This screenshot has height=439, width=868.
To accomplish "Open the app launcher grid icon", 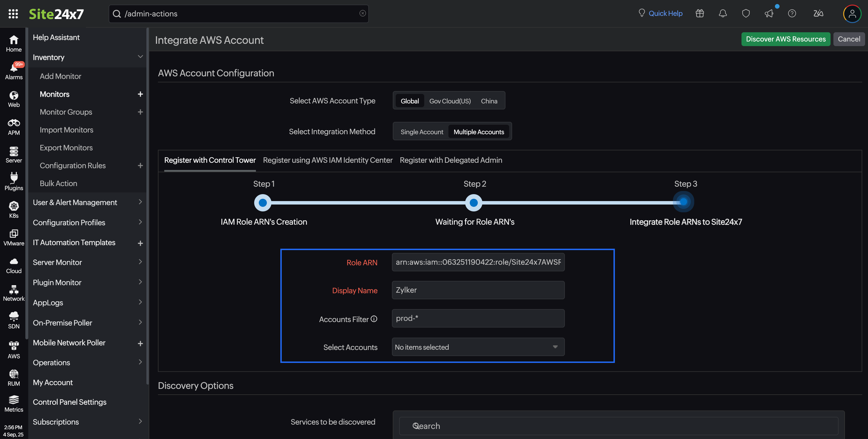I will click(x=13, y=14).
